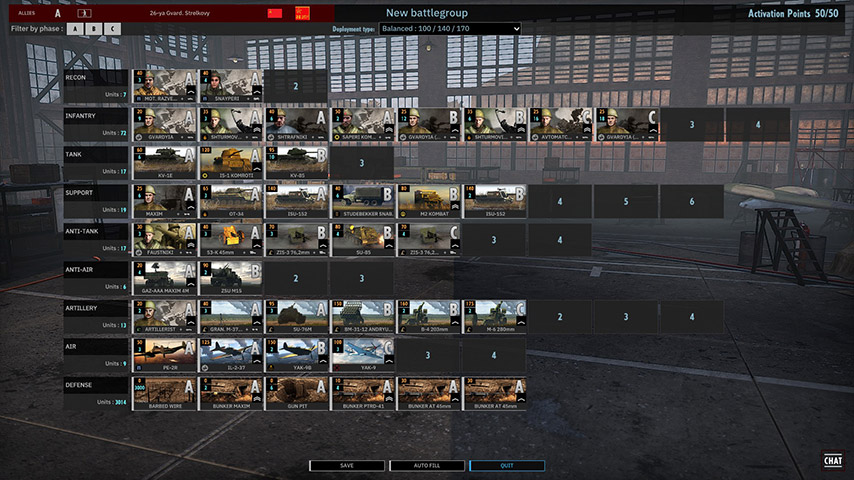
Task: Click the 26-ya Gvard. Strelkovy division name
Action: coord(180,13)
